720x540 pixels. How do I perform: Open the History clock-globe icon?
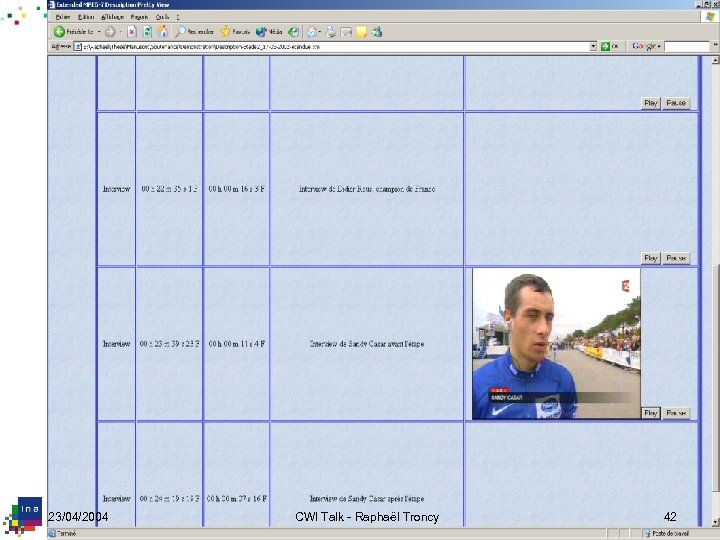293,32
